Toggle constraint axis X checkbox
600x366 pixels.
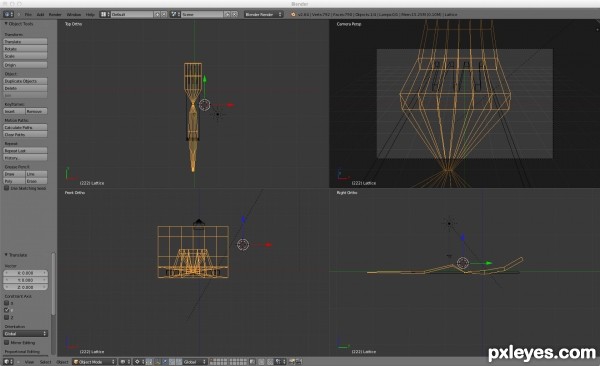point(7,303)
